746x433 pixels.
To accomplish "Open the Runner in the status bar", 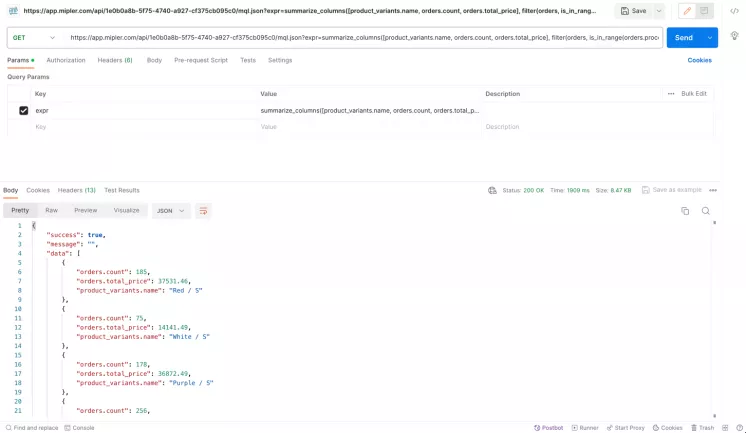I will click(x=585, y=428).
